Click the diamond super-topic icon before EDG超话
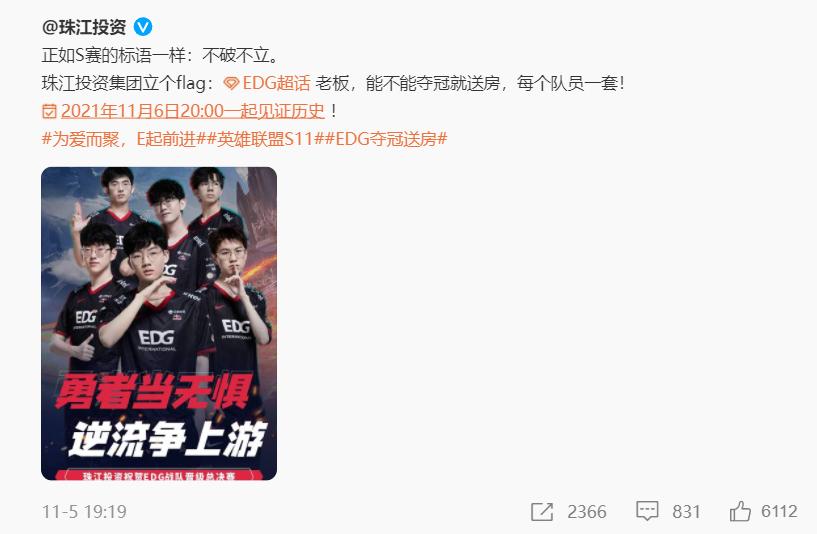 click(x=231, y=83)
